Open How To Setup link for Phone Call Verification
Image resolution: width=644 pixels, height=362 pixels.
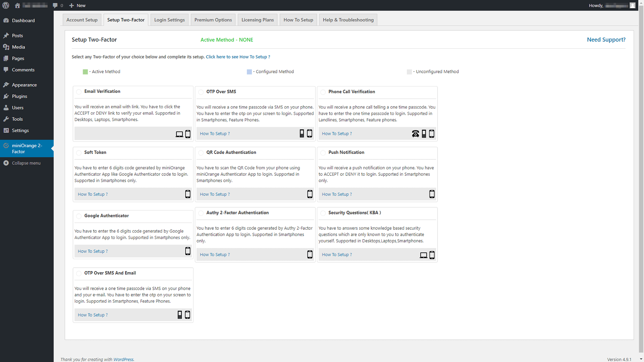[x=337, y=134]
